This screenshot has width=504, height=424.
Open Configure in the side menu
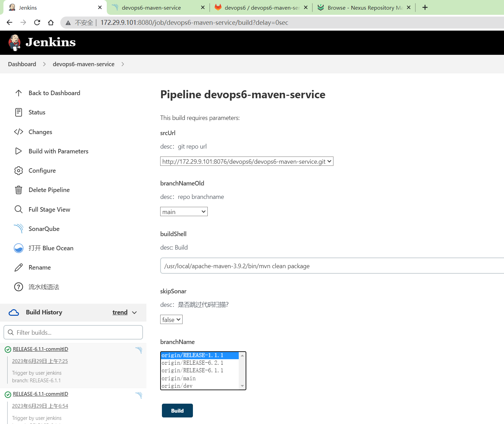[x=42, y=171]
